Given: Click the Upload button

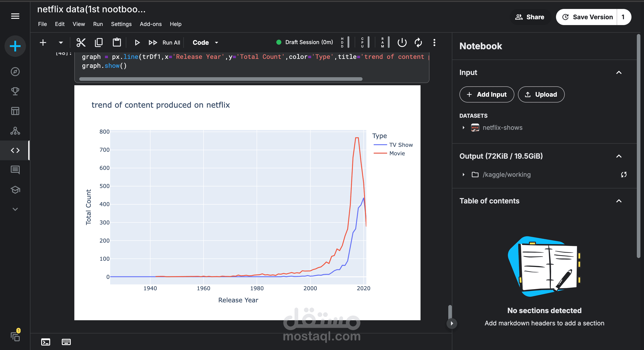Looking at the screenshot, I should (x=541, y=94).
